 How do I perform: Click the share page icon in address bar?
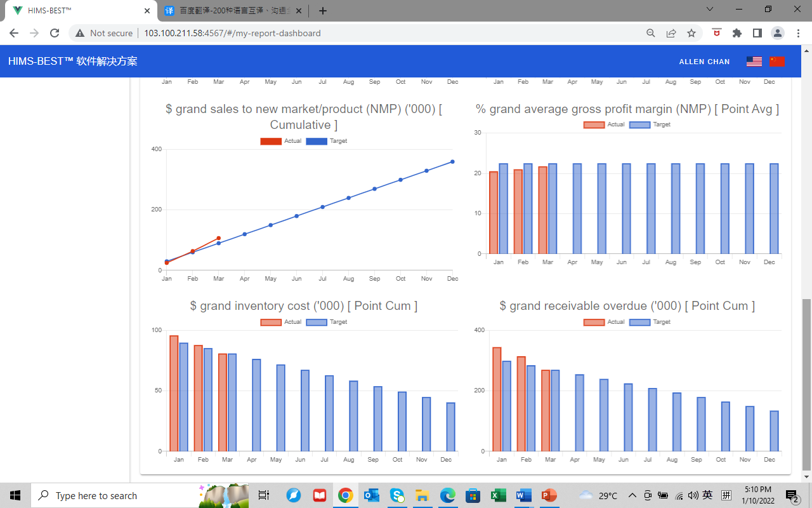pos(671,33)
